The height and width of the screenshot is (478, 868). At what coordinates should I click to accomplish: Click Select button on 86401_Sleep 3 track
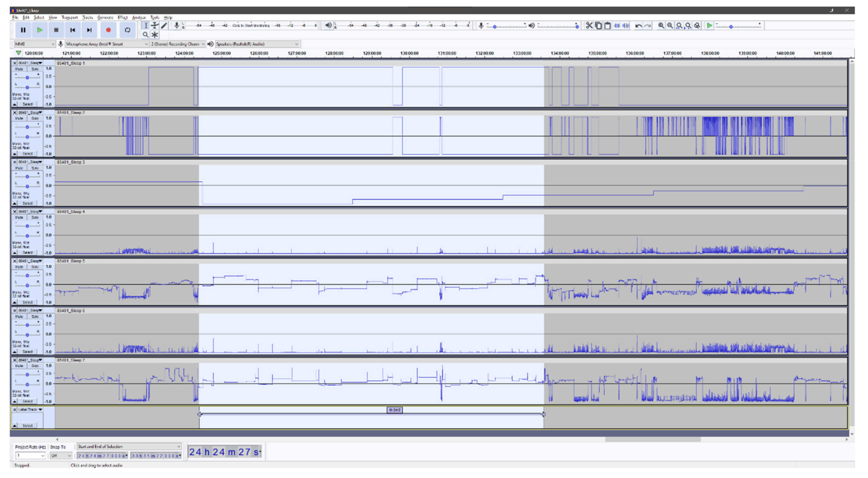tap(27, 203)
